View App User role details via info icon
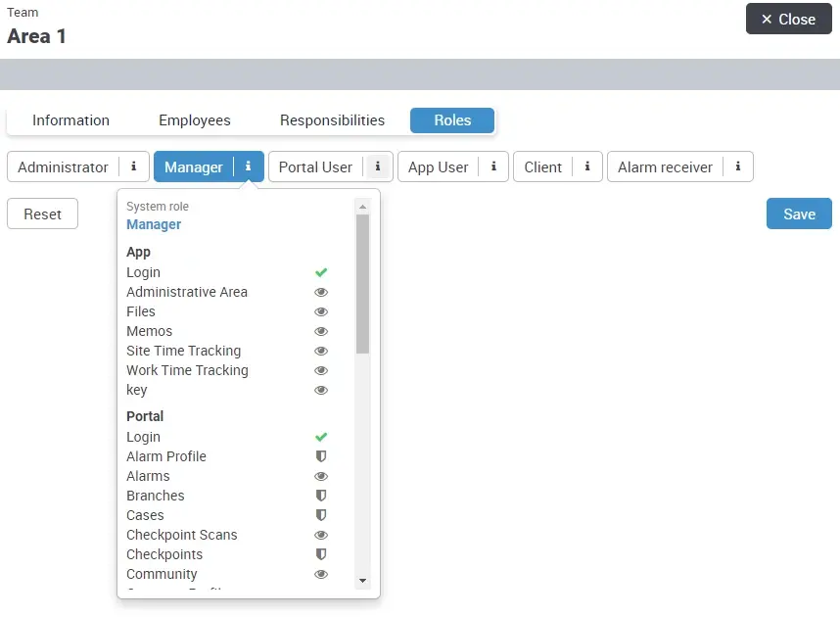 point(494,166)
